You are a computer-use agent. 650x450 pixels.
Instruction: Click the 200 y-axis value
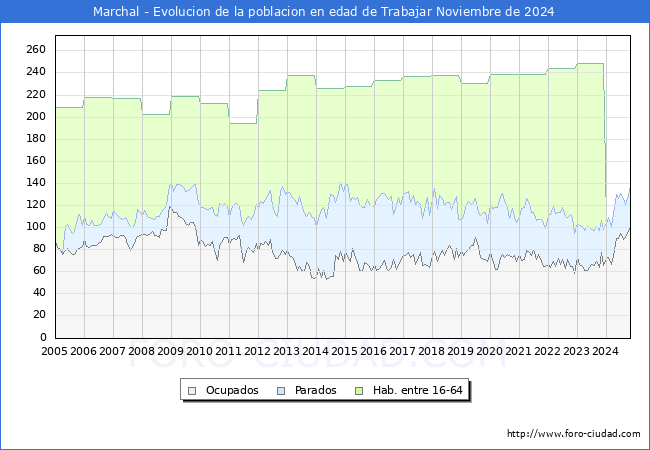pos(36,116)
